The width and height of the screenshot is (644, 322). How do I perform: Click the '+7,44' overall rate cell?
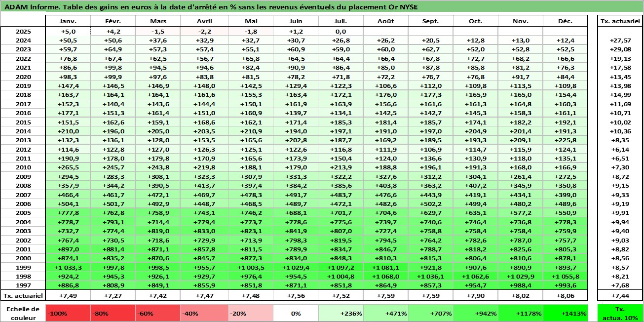pos(620,295)
